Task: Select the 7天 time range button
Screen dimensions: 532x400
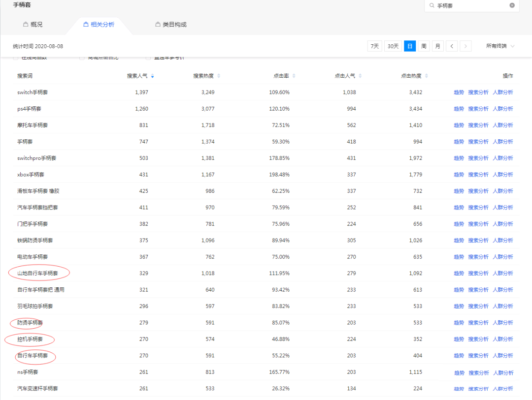Action: [x=374, y=46]
